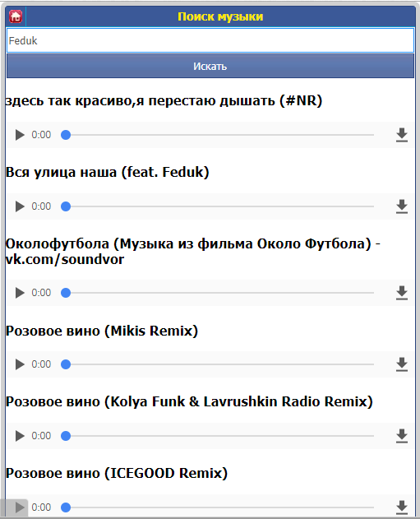
Task: Play 'Вся улица наша (feat. Feduk)'
Action: tap(20, 206)
